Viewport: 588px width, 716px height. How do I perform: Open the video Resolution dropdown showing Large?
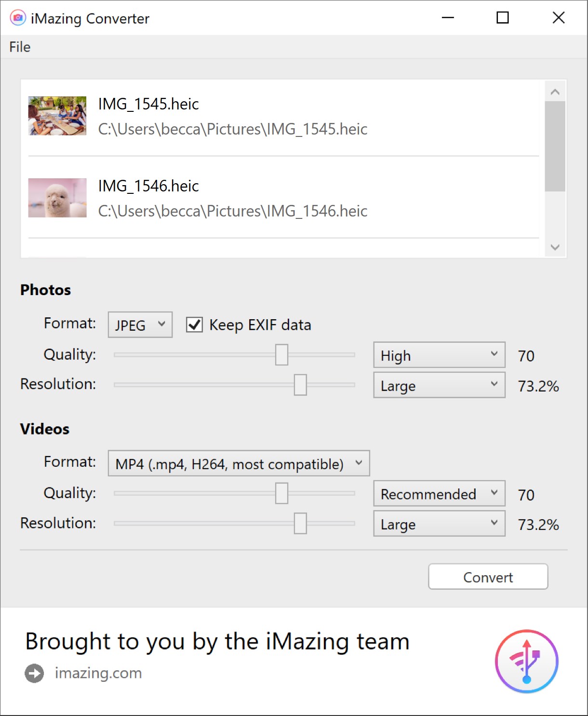pyautogui.click(x=438, y=524)
